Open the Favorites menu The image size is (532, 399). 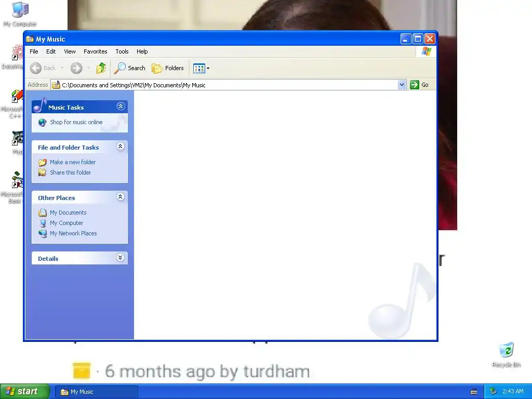[96, 51]
